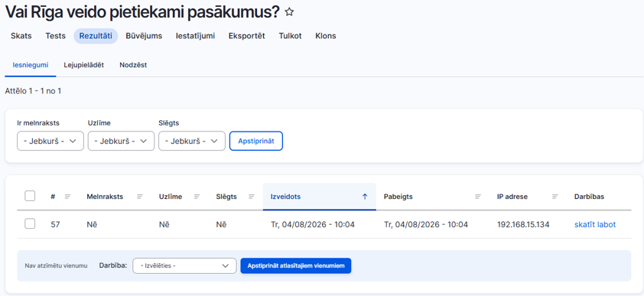Image resolution: width=644 pixels, height=296 pixels.
Task: Click the IP address 192.168.15.134
Action: [523, 225]
